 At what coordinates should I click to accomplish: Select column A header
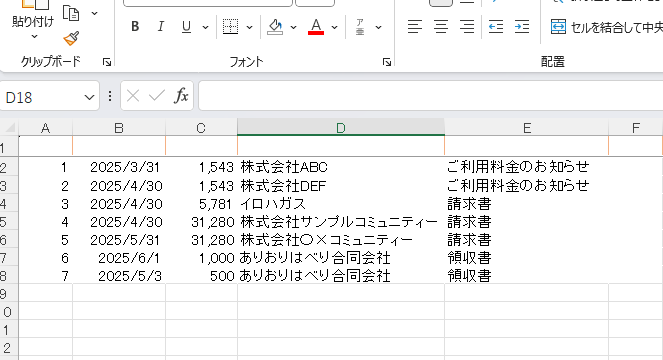coord(45,128)
